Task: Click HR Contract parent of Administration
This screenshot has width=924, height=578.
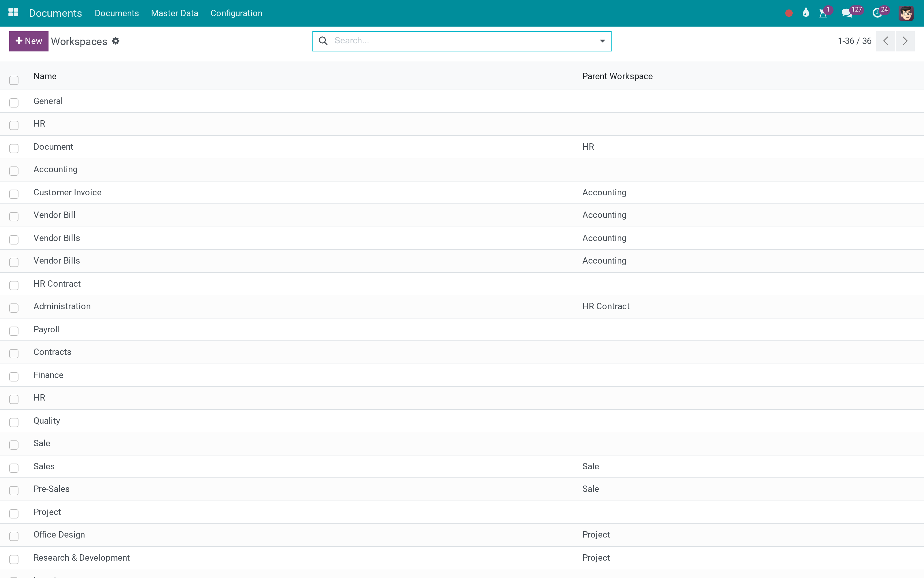Action: 606,306
